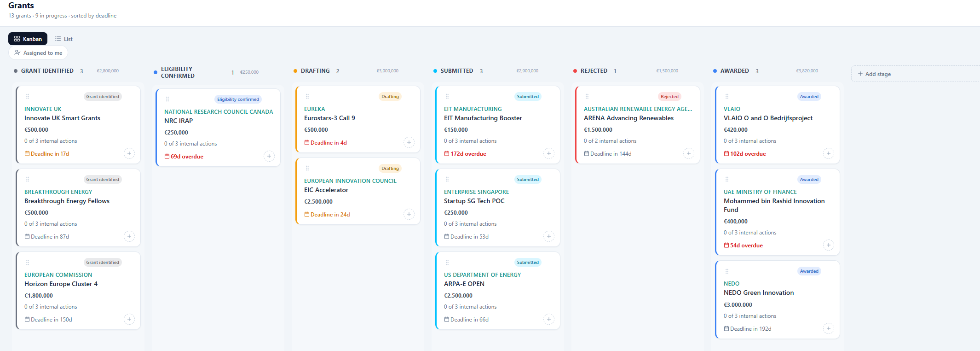
Task: Click plus icon on VLAIO O and O Bedrijfsproject card
Action: [829, 153]
